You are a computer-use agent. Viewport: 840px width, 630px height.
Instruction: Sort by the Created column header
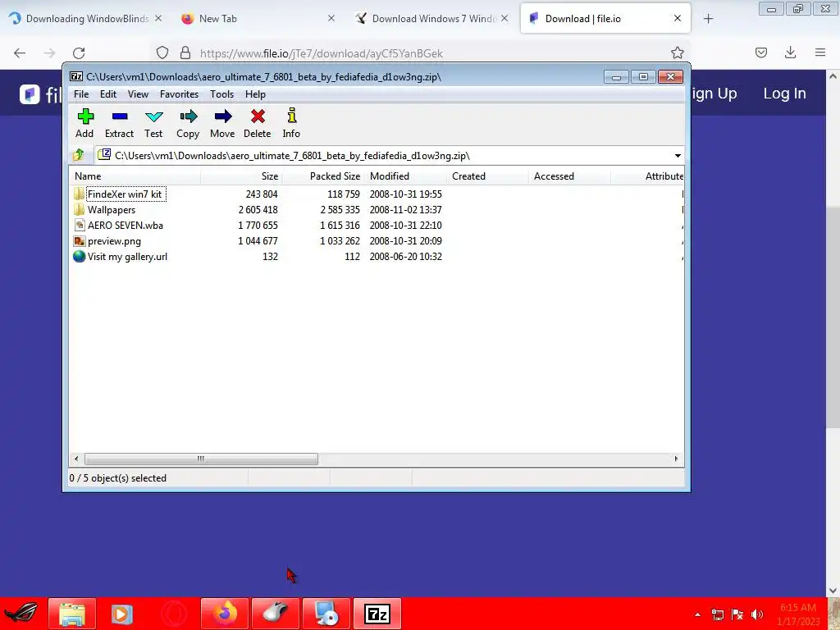pos(487,176)
